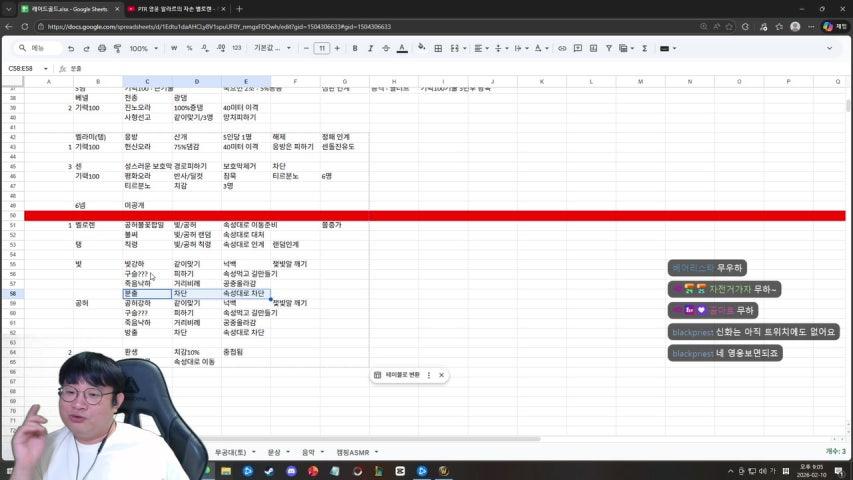This screenshot has height=480, width=853.
Task: Toggle strikethrough formatting
Action: point(386,48)
